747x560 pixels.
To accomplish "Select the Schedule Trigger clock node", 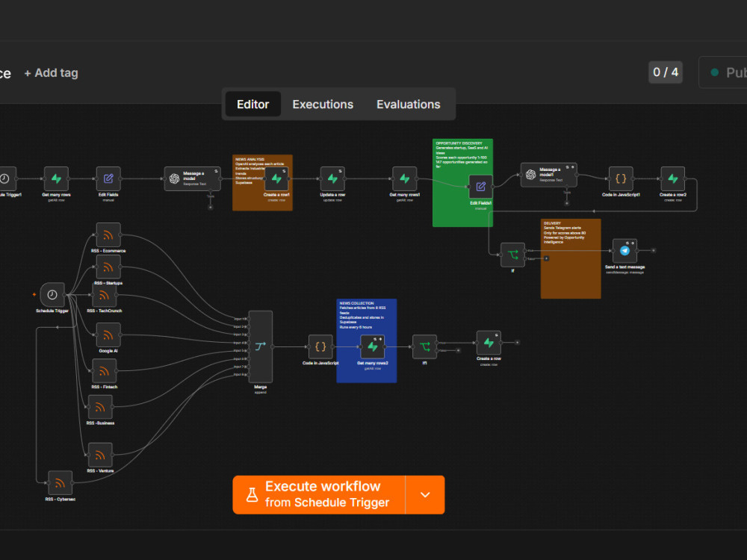I will pos(52,295).
